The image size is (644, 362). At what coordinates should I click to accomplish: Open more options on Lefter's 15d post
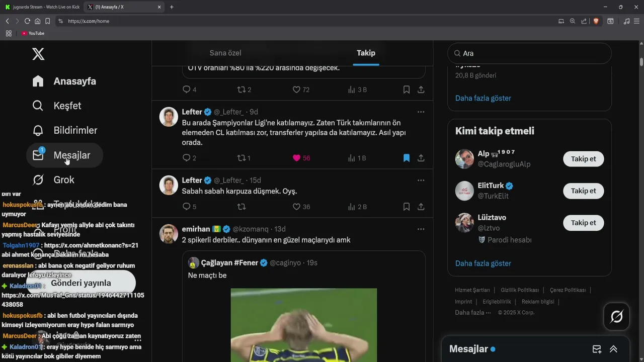(421, 180)
